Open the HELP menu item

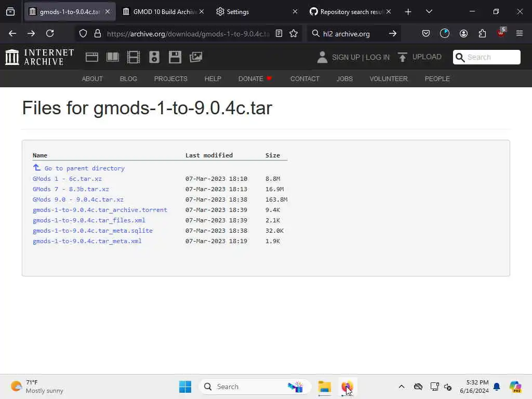(x=212, y=79)
